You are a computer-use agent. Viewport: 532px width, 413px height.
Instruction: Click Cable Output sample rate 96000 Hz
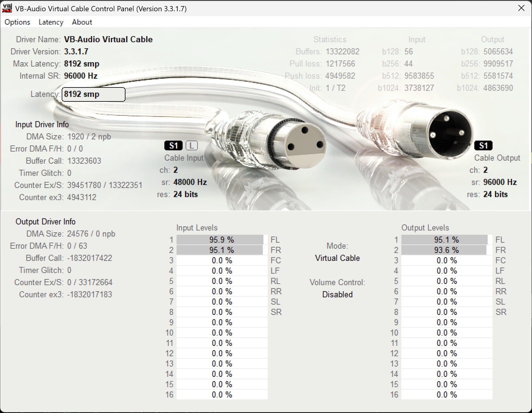(x=500, y=182)
